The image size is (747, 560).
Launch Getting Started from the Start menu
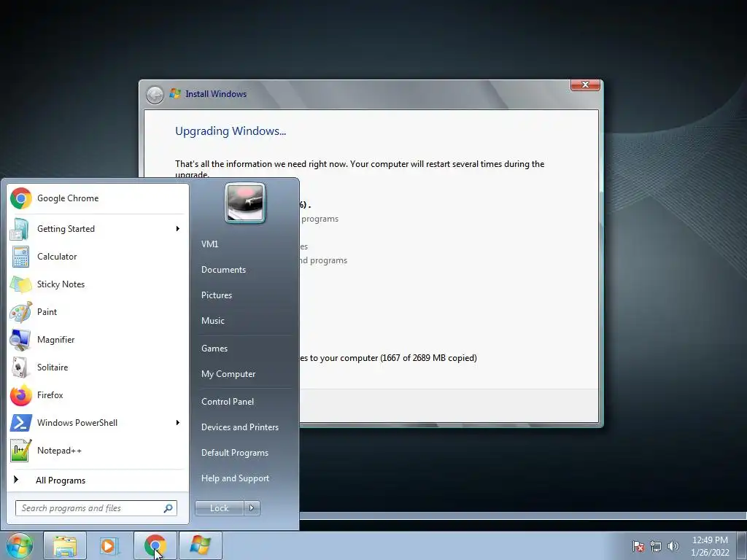pos(97,228)
